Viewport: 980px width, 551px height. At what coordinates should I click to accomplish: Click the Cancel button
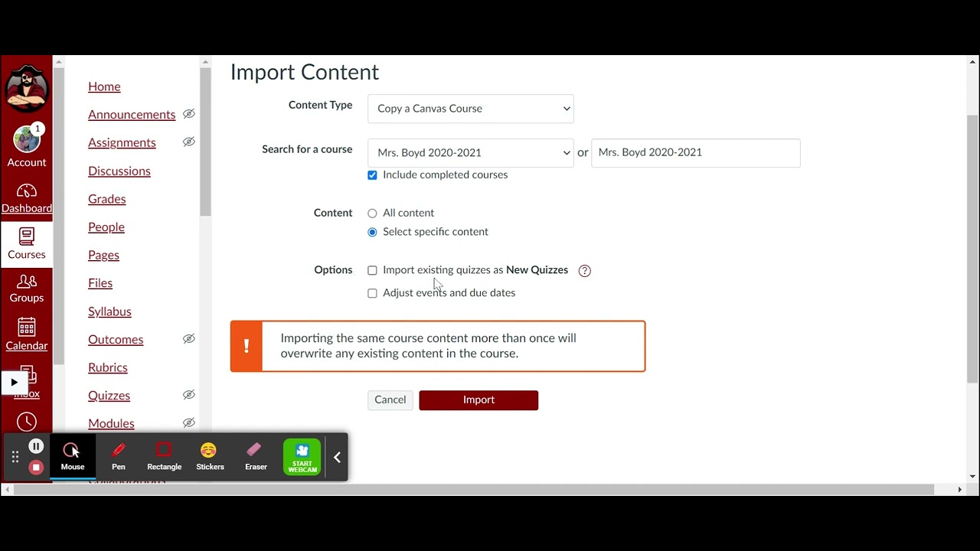[x=390, y=399]
